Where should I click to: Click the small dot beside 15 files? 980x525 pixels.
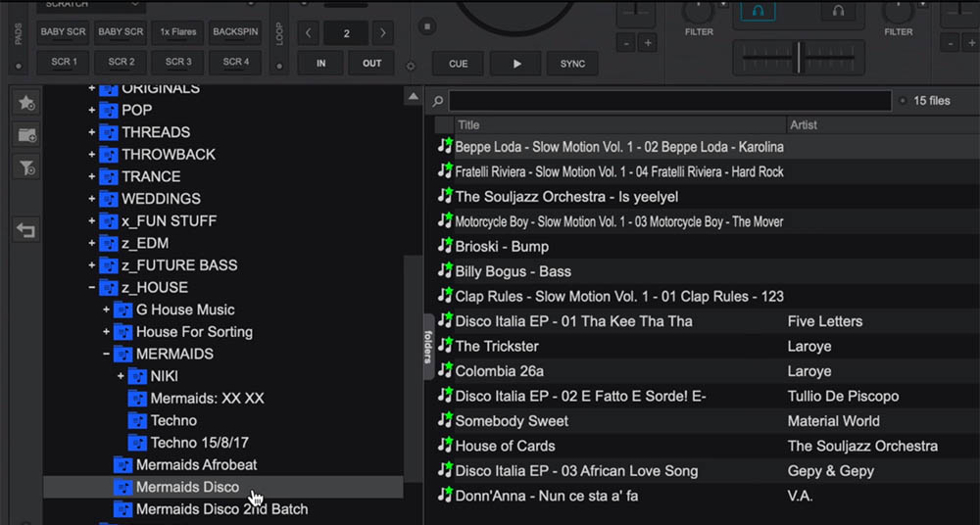[902, 101]
